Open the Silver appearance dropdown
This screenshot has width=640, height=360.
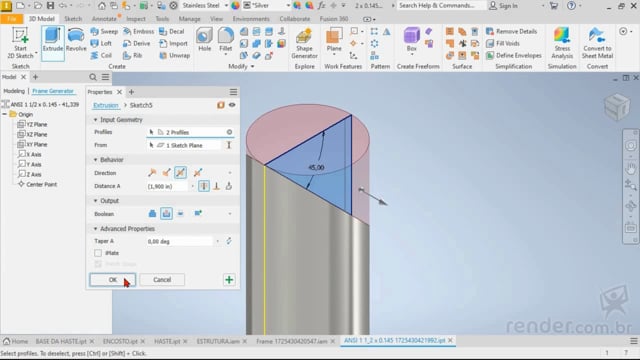pos(288,5)
